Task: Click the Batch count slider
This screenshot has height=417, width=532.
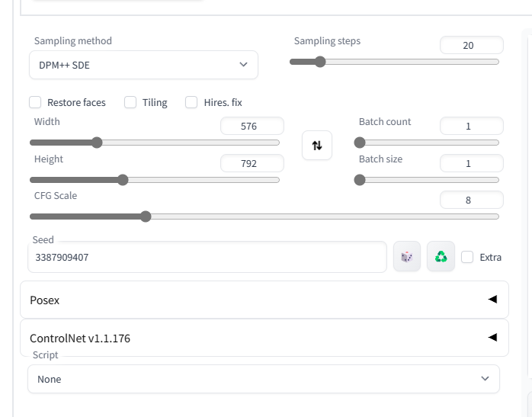Action: 427,143
